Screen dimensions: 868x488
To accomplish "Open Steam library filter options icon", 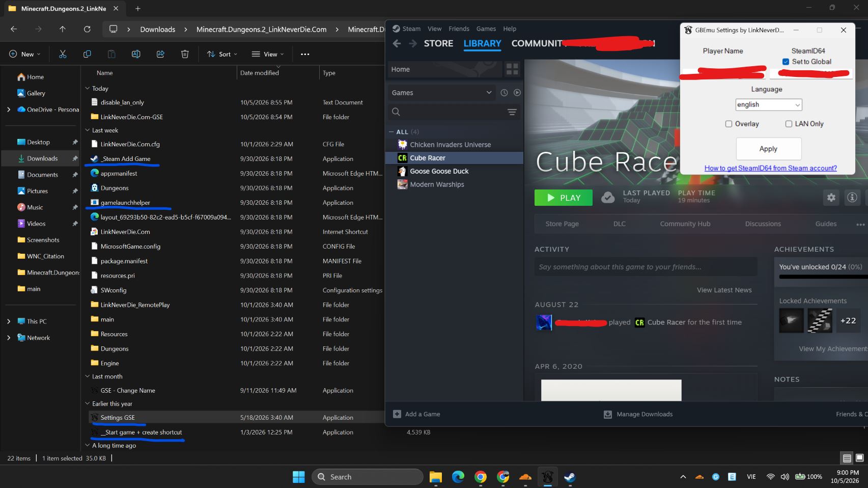I will 512,112.
